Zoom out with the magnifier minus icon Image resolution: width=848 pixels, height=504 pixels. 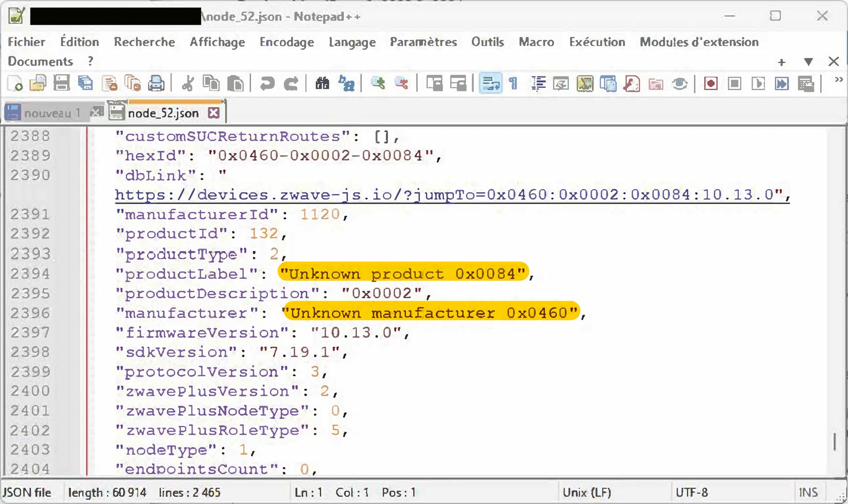coord(401,83)
